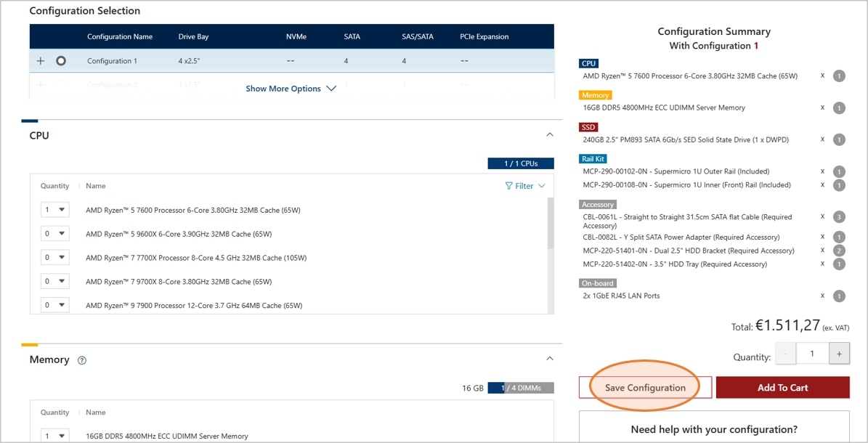Image resolution: width=868 pixels, height=443 pixels.
Task: Click the Drive Bay column header
Action: tap(193, 36)
